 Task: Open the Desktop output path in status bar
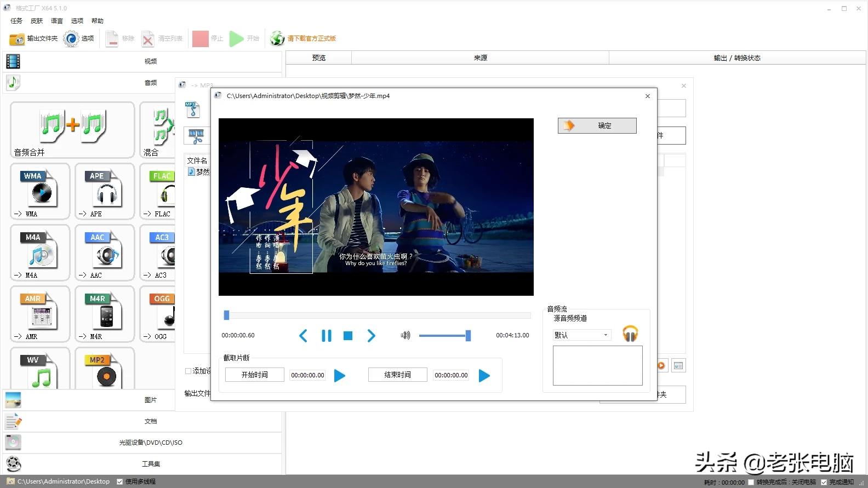(x=58, y=481)
